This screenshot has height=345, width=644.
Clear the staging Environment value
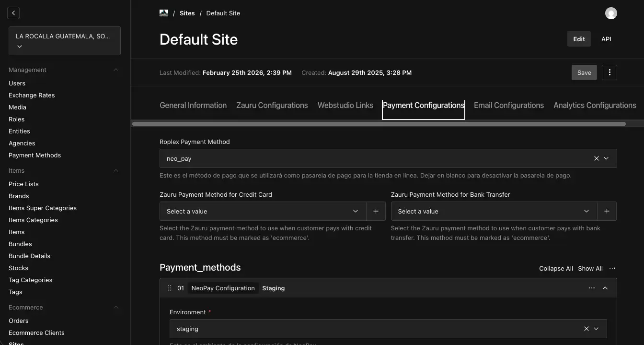pos(586,329)
